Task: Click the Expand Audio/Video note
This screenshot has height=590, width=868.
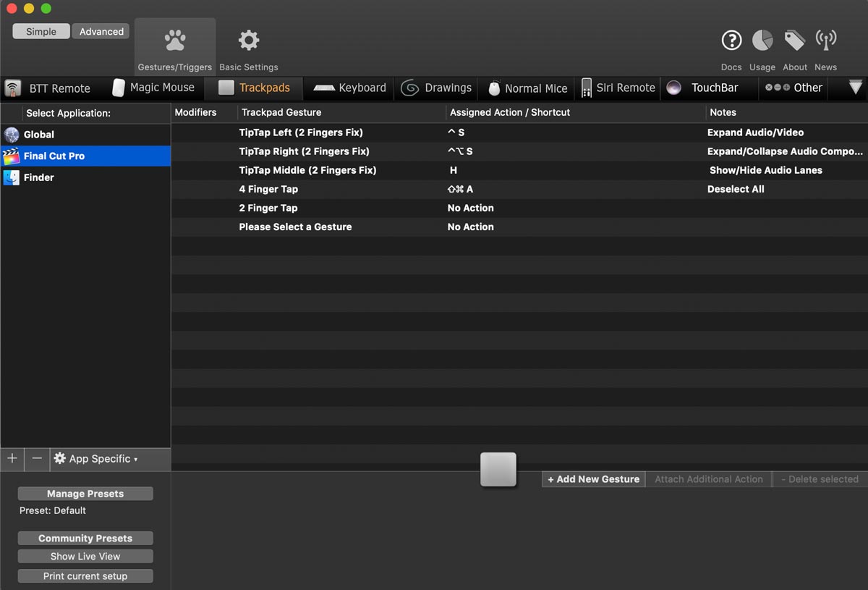Action: tap(755, 132)
